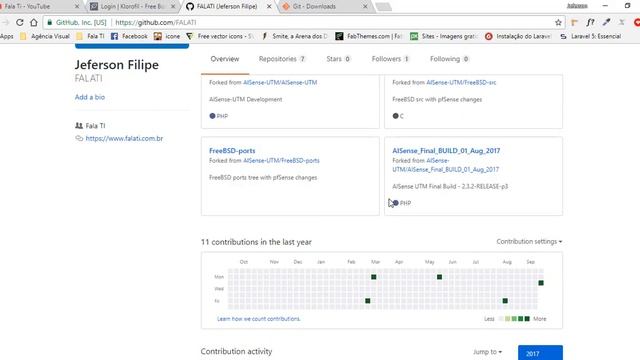The image size is (640, 360).
Task: Open the Facebook bookmark
Action: tap(129, 36)
